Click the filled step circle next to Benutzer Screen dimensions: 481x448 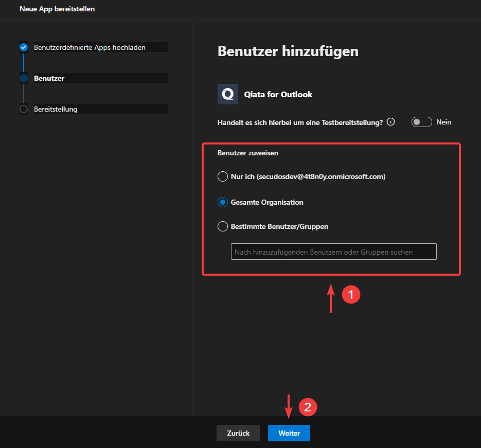23,78
